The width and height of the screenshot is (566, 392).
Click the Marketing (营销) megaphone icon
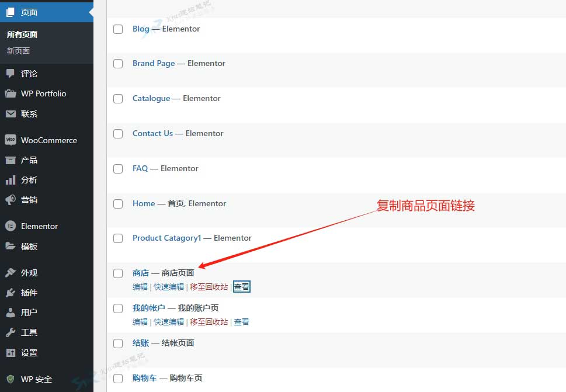(x=11, y=200)
